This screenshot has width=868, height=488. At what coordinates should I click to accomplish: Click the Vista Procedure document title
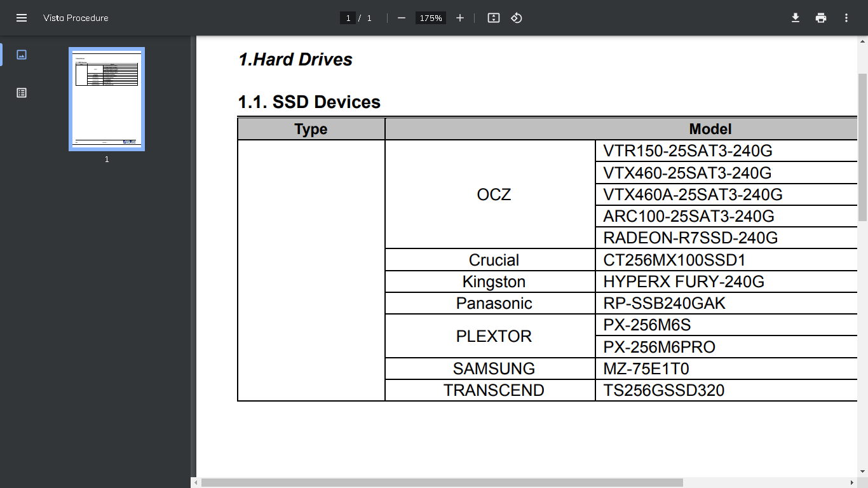(x=76, y=18)
